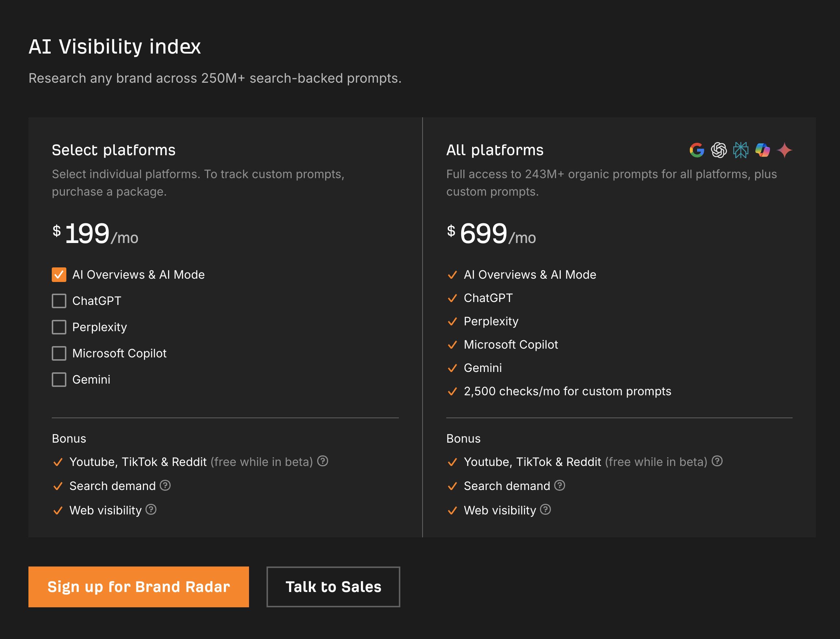
Task: Click the Perplexity logo icon
Action: pyautogui.click(x=741, y=150)
